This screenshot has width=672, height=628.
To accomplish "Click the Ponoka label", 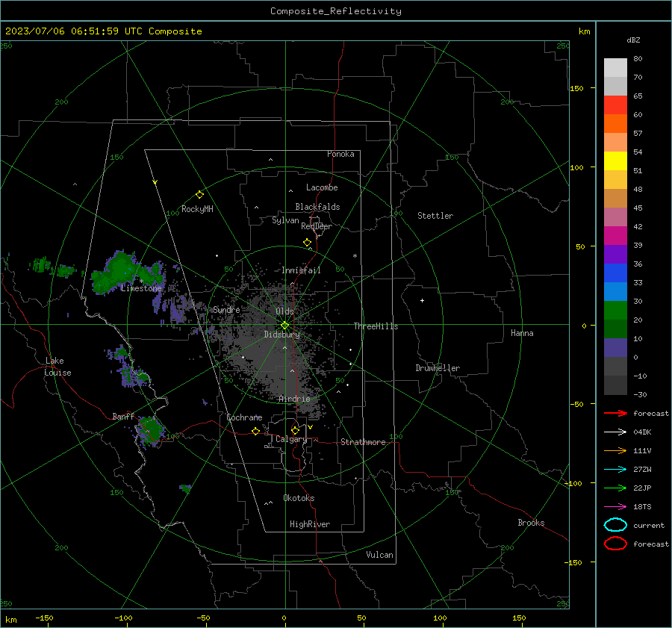I will [340, 154].
